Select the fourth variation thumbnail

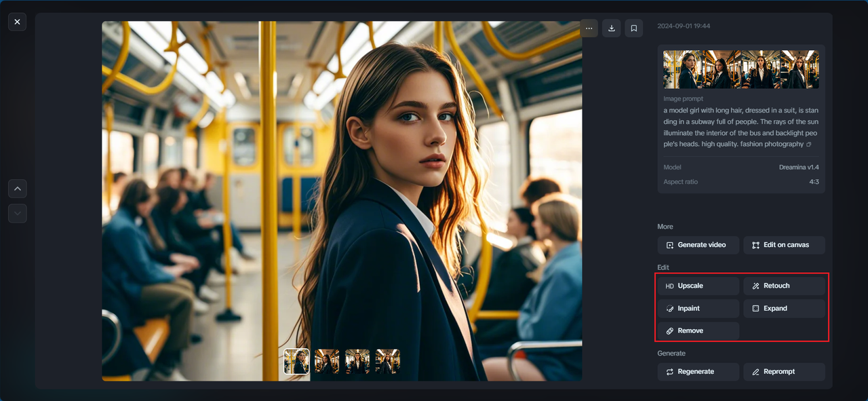click(x=388, y=362)
